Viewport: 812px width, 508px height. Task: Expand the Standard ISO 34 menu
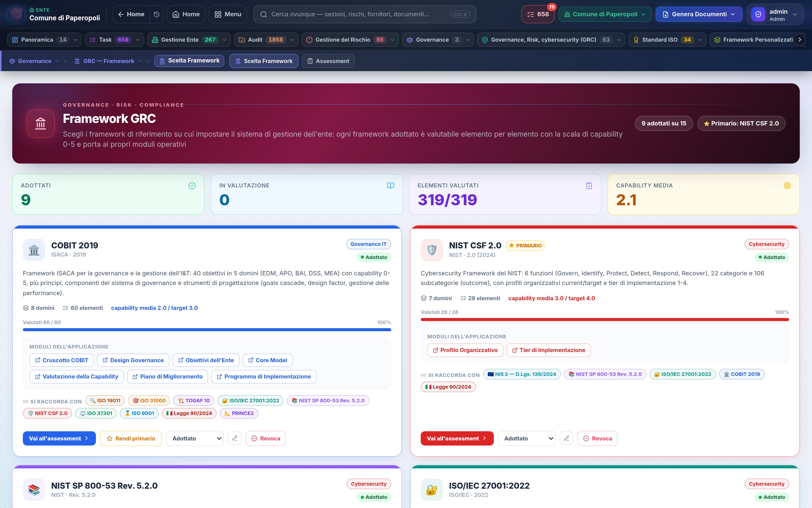click(667, 40)
